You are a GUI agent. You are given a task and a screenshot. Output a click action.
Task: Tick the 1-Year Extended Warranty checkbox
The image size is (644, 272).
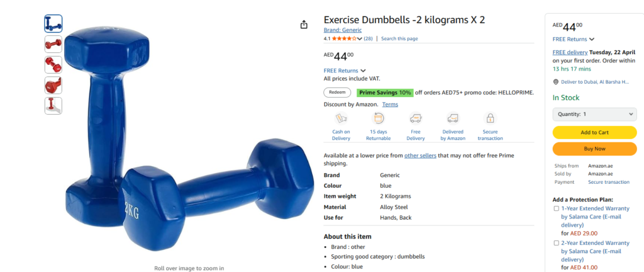[557, 208]
